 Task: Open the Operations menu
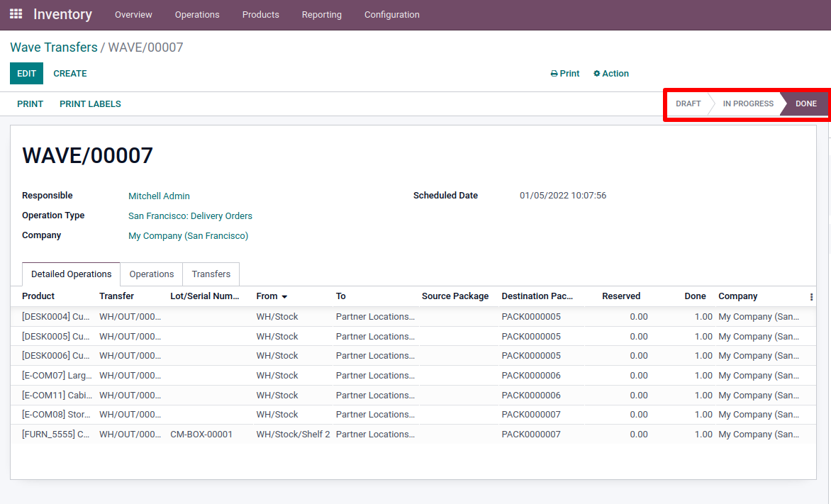pyautogui.click(x=197, y=15)
